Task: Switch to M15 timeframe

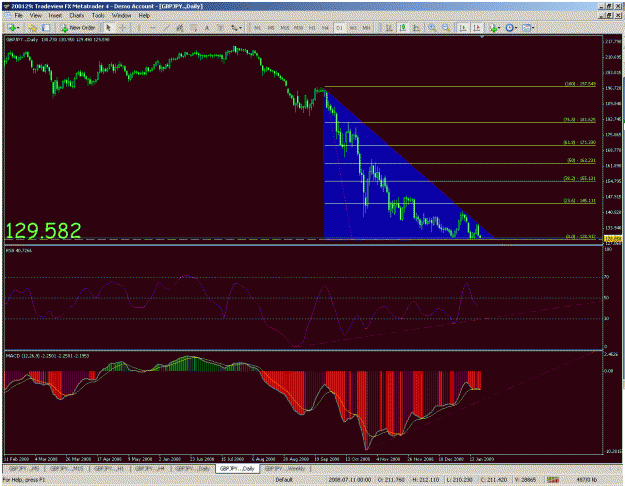Action: [x=285, y=28]
